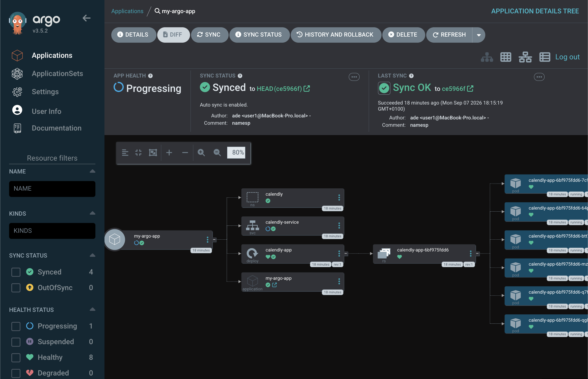588x379 pixels.
Task: Click compact nodes toolbar icon
Action: tap(138, 153)
